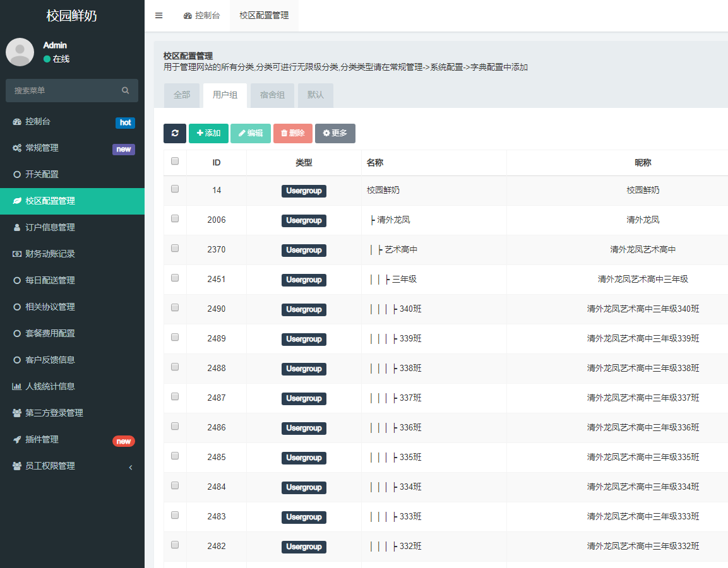Expand the 员工权限管理 sidebar menu

50,466
